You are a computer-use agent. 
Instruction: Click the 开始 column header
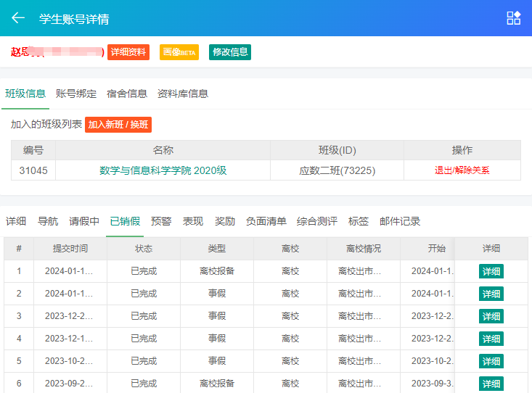point(437,249)
